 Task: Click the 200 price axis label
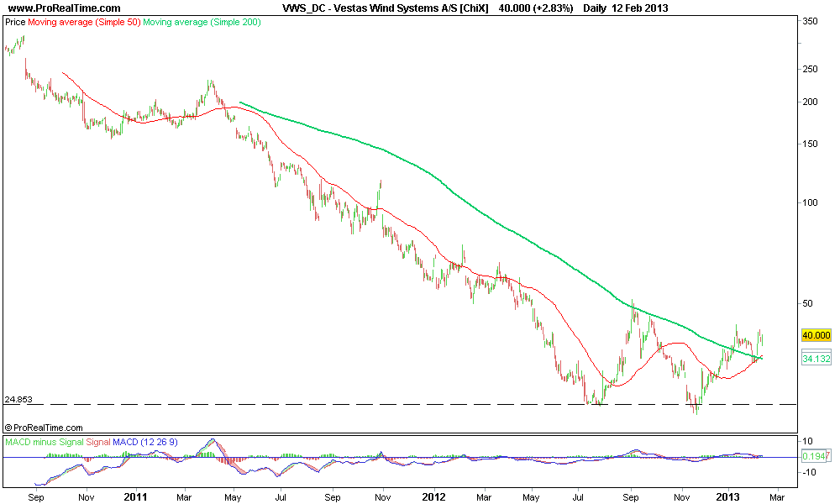810,102
